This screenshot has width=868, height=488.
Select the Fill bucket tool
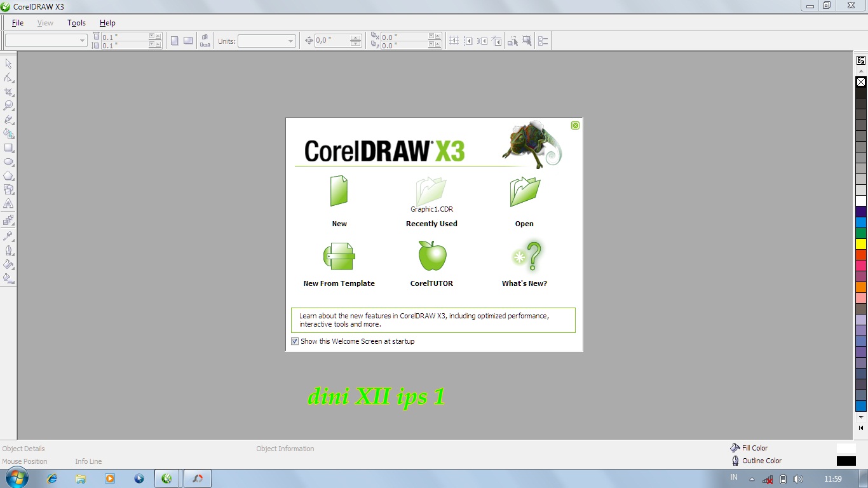(x=8, y=264)
